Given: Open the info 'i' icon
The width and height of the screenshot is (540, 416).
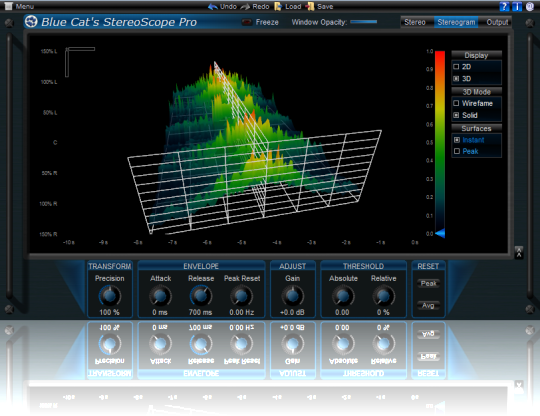Looking at the screenshot, I should coord(517,6).
